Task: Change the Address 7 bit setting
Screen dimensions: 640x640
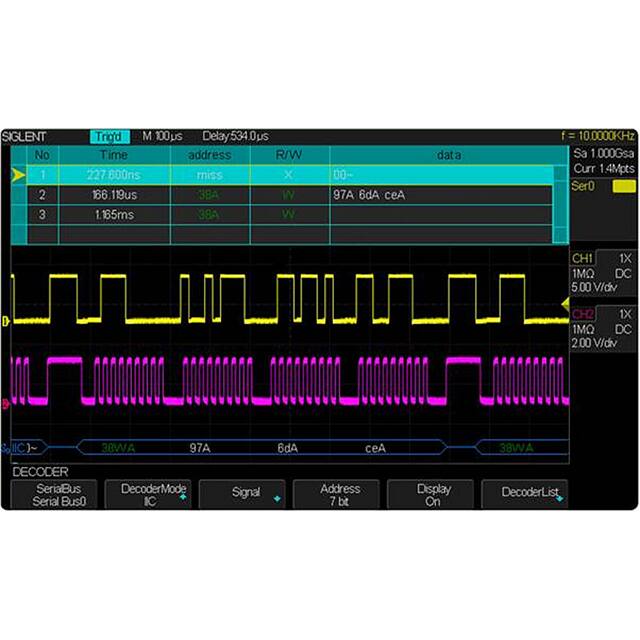Action: pyautogui.click(x=336, y=494)
